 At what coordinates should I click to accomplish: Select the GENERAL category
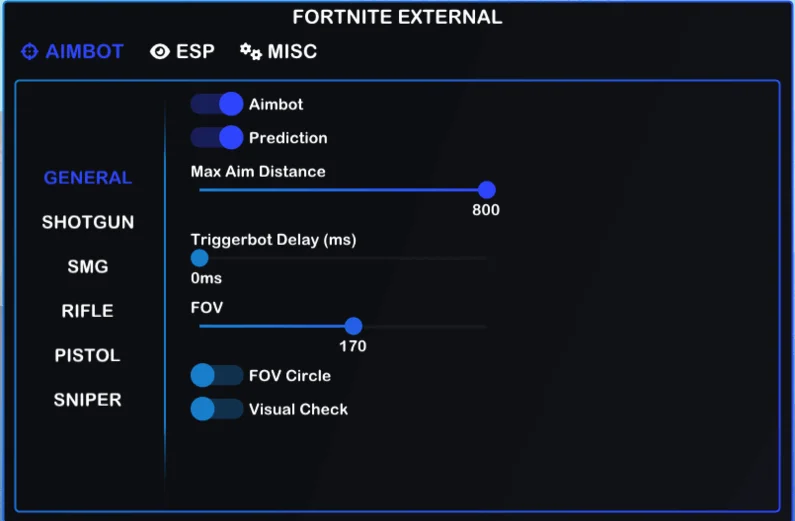click(x=88, y=178)
